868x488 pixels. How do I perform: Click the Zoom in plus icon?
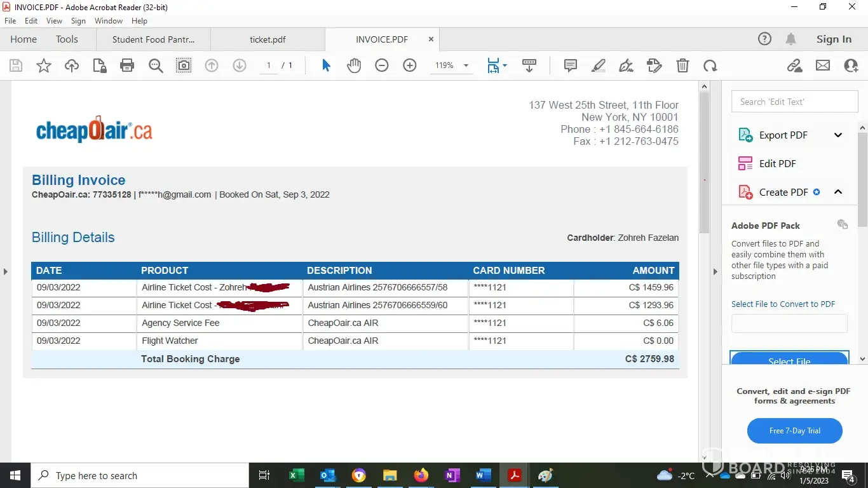click(410, 65)
